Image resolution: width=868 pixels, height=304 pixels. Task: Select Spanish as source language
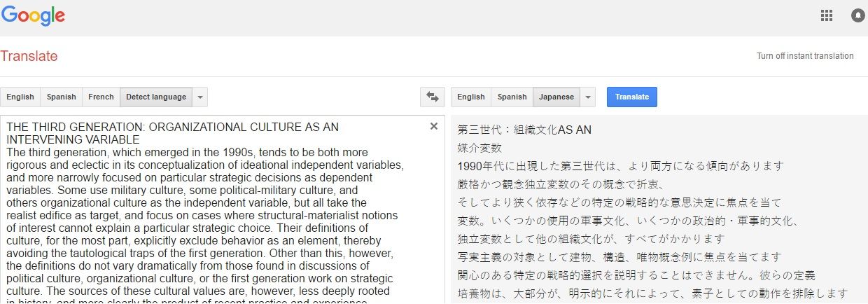62,97
